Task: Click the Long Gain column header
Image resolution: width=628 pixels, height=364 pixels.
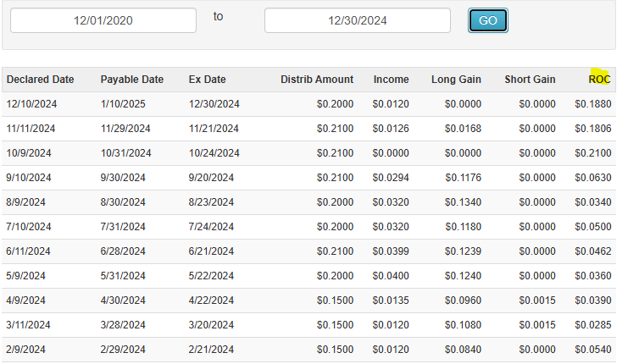Action: coord(456,80)
